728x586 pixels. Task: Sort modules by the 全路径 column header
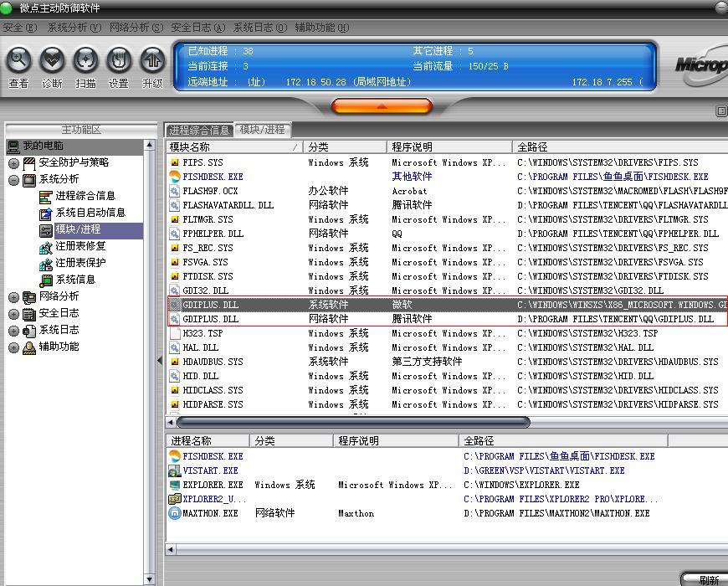coord(620,147)
